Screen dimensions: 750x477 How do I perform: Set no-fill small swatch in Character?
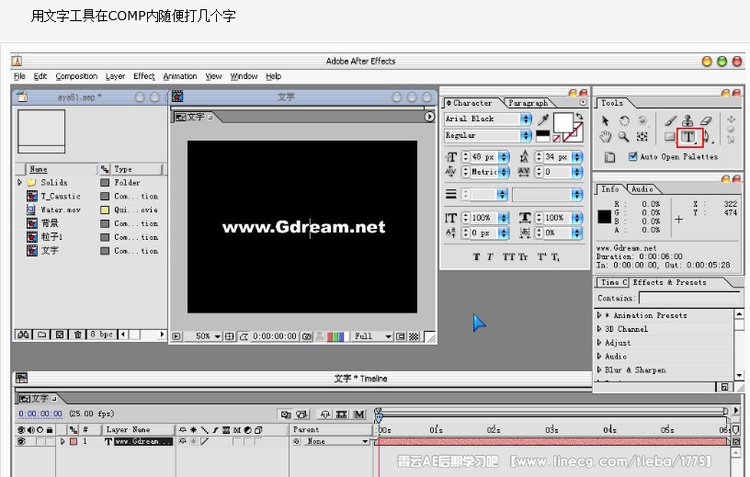[x=556, y=139]
